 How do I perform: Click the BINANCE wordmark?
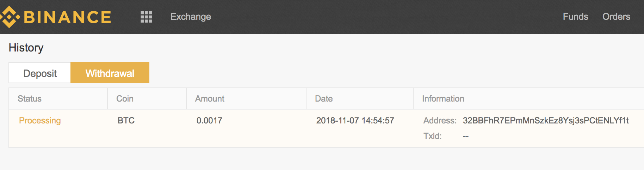(67, 17)
